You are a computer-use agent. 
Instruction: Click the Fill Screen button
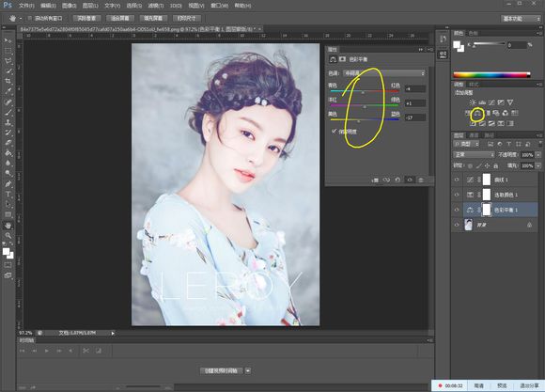pyautogui.click(x=153, y=18)
